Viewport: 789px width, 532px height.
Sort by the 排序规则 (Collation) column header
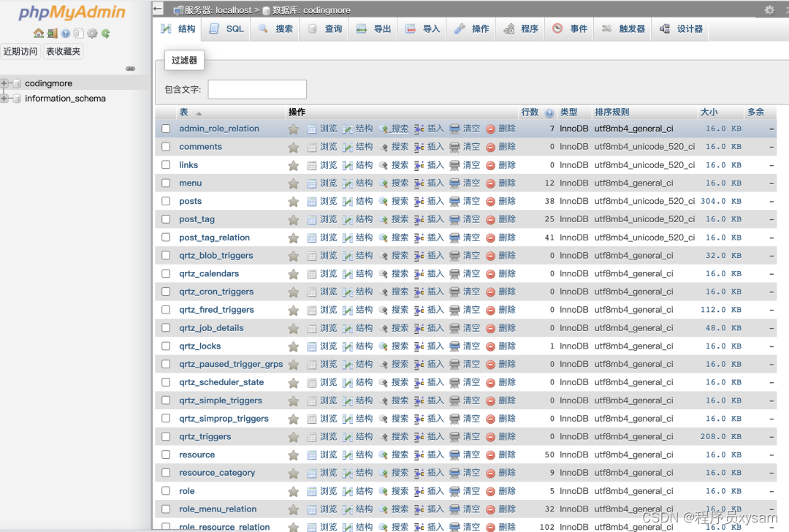(612, 113)
